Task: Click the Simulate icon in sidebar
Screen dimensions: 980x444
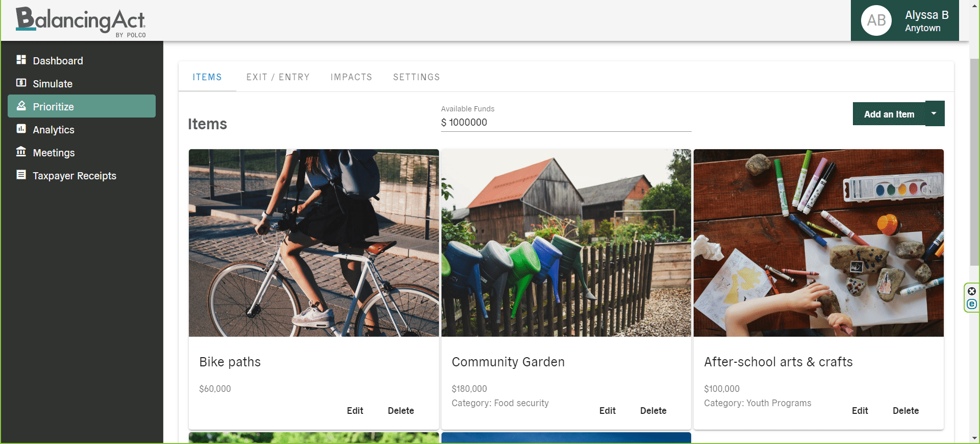Action: click(x=21, y=83)
